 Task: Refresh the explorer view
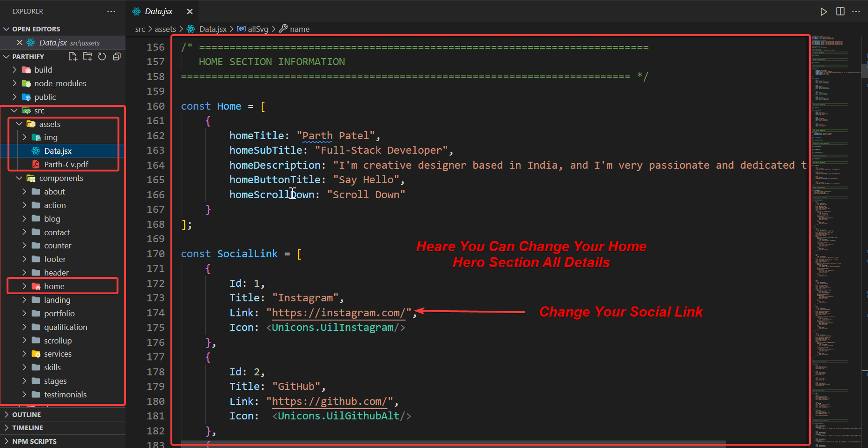point(103,56)
